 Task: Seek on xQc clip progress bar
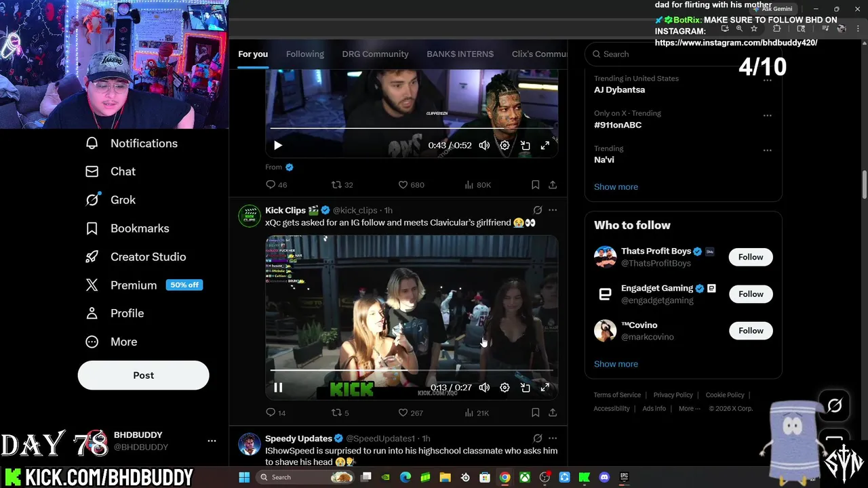pos(412,371)
